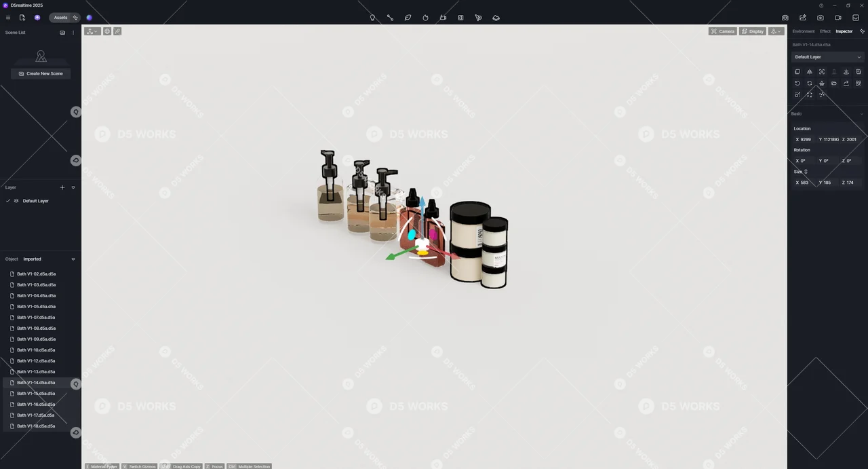Switch to the Effect tab
The height and width of the screenshot is (469, 868).
[825, 31]
